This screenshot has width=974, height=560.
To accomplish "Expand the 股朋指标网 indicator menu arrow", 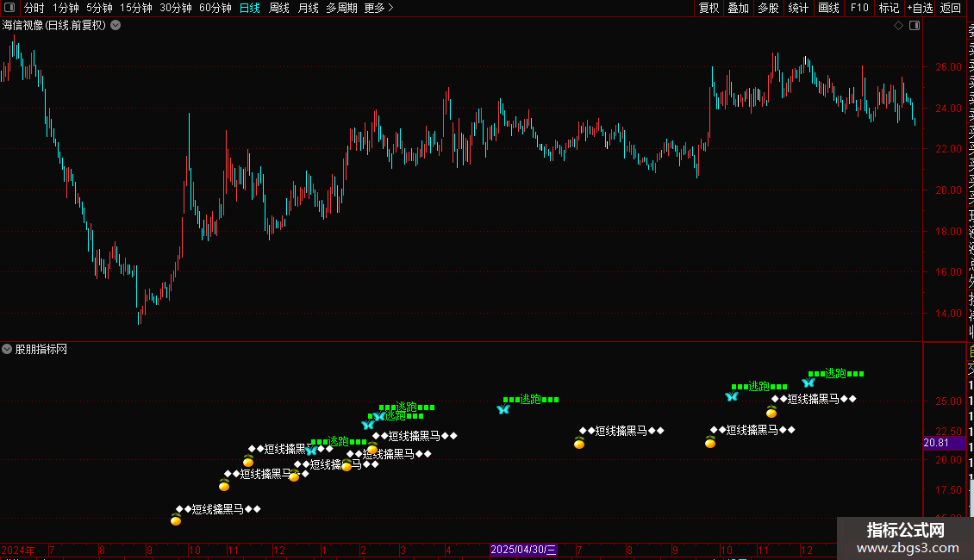I will (x=7, y=350).
